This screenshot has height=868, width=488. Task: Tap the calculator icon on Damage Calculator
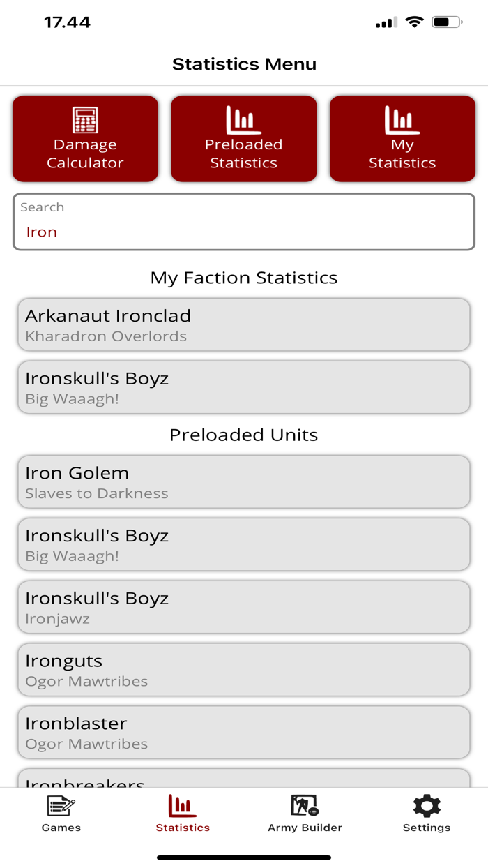(x=85, y=119)
